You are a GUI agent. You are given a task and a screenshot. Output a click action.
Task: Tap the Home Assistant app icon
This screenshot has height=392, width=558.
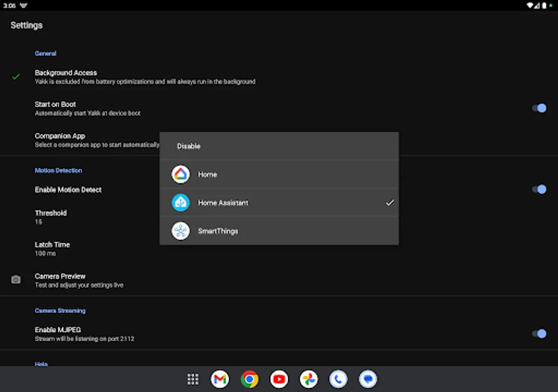pos(180,203)
